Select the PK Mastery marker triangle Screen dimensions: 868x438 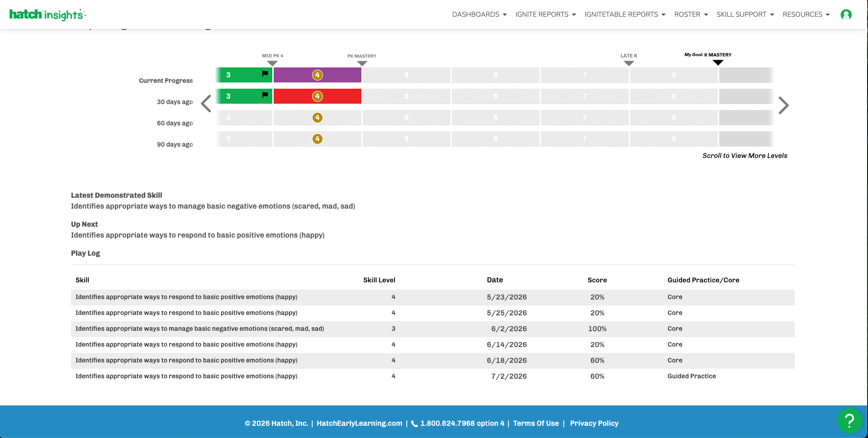pyautogui.click(x=362, y=63)
